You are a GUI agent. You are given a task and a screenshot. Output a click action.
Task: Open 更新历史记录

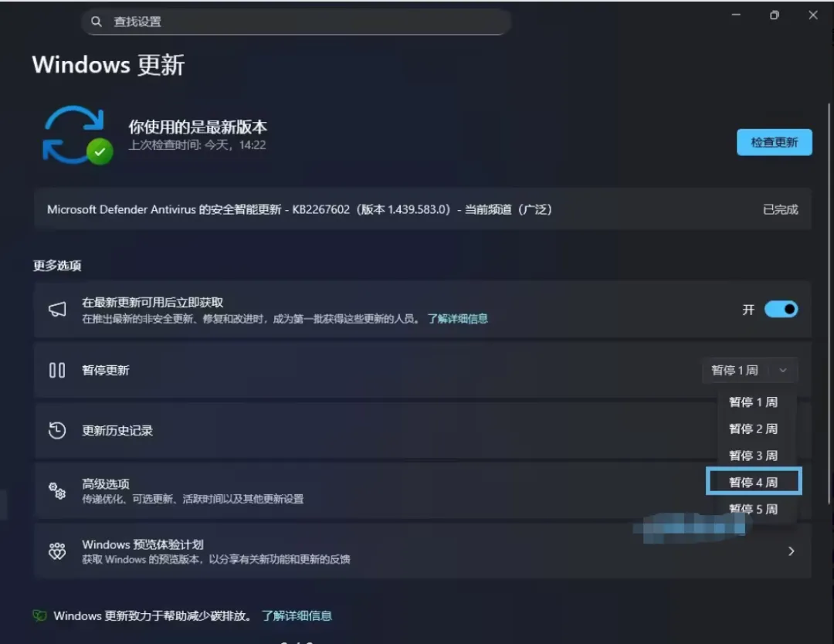click(x=422, y=430)
